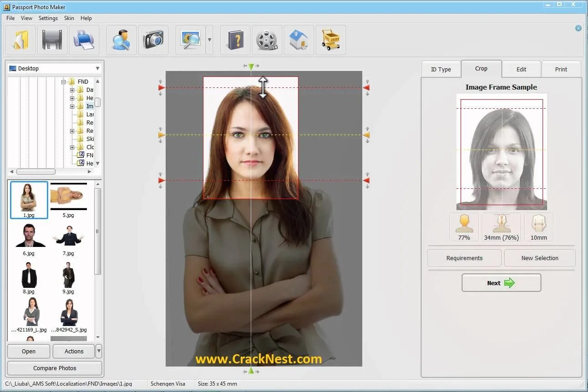Click the right red marker of top head line
This screenshot has height=392, width=588.
366,88
